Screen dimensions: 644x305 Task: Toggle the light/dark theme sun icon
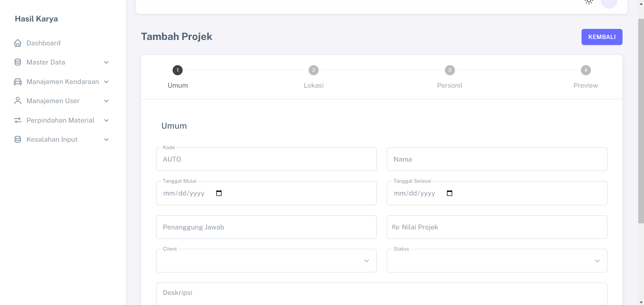(589, 2)
